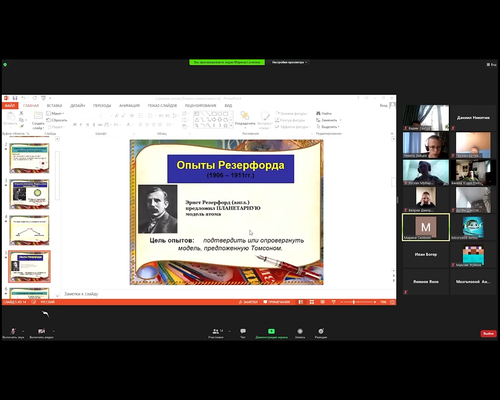The image size is (500, 400).
Task: Open Макет layout dropdown
Action: pos(55,113)
